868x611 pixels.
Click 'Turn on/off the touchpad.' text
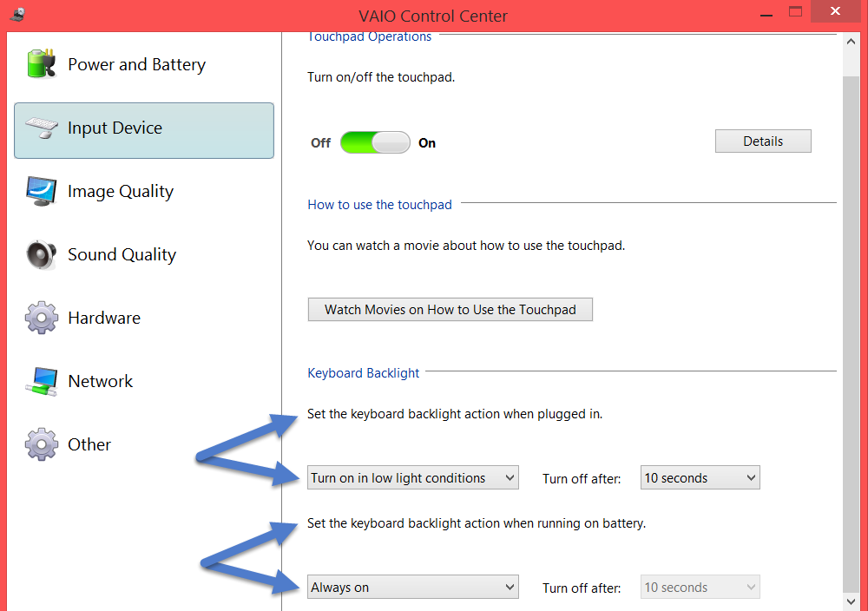[381, 77]
